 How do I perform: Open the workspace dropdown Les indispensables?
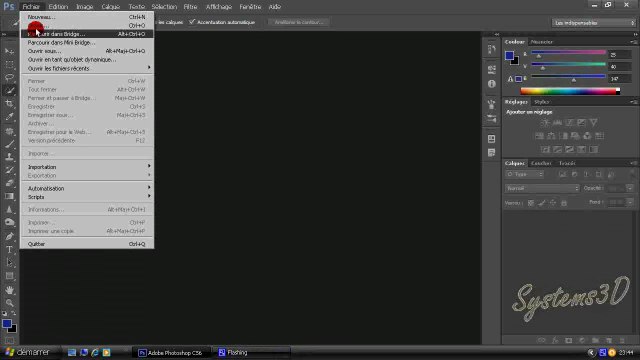pyautogui.click(x=593, y=23)
